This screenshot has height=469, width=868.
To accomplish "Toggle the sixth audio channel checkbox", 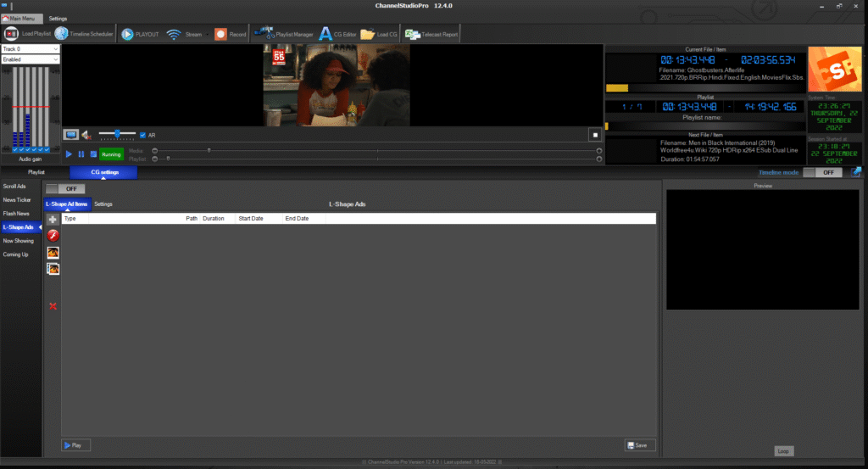I will [x=47, y=149].
